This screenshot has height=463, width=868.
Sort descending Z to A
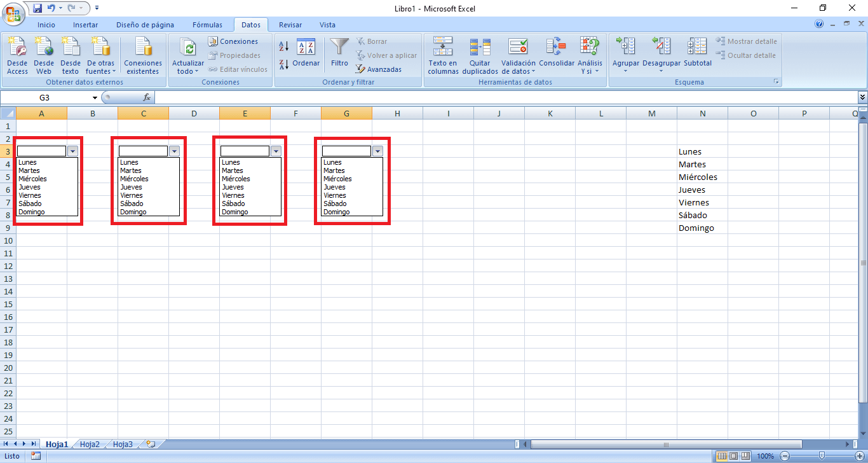(284, 64)
